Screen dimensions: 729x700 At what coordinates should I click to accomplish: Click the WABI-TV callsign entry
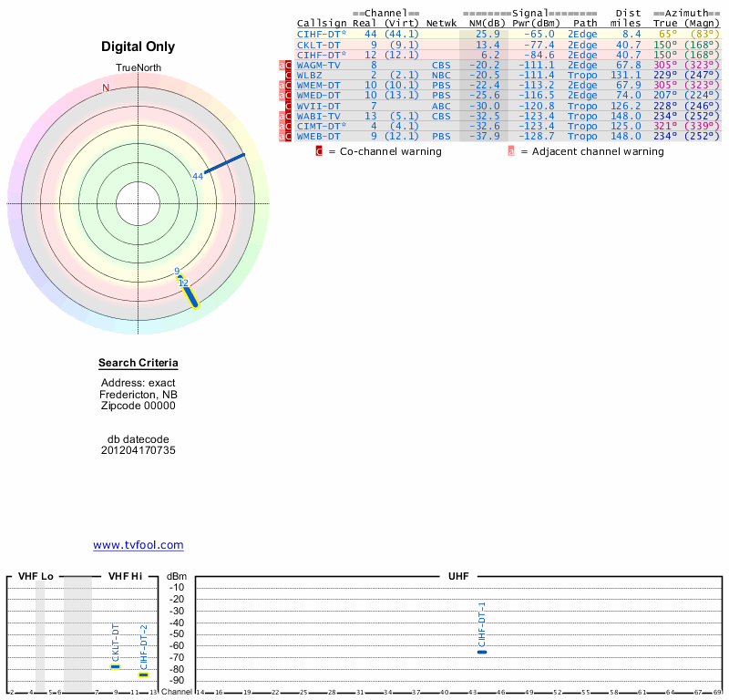click(319, 116)
